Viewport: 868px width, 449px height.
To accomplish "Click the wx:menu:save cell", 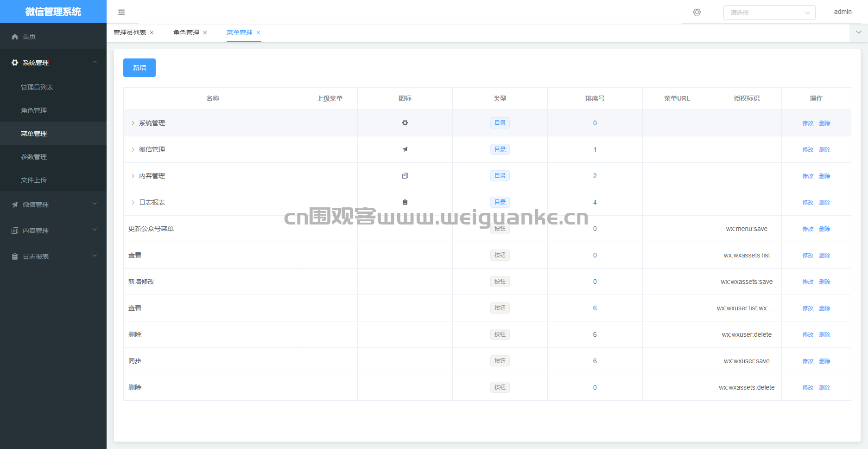I will (747, 229).
